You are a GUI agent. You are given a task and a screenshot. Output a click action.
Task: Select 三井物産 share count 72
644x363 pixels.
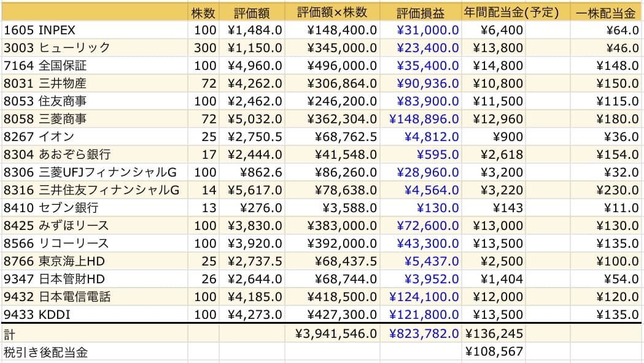click(x=203, y=83)
